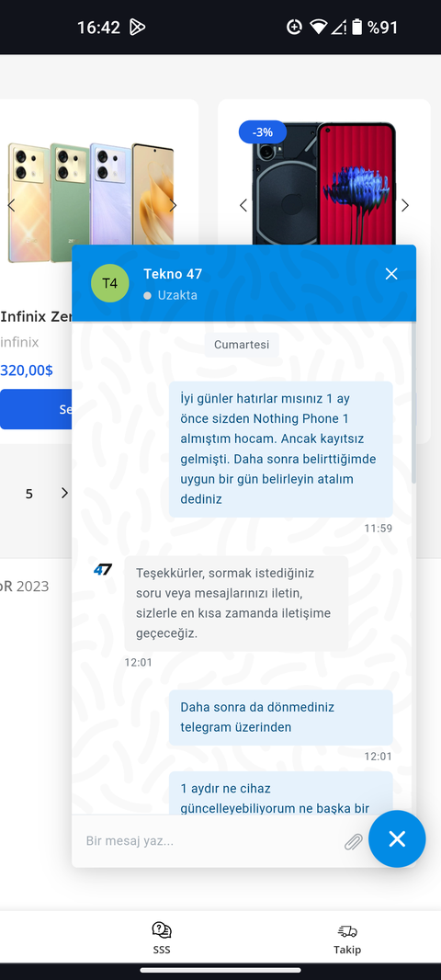Viewport: 441px width, 980px height.
Task: Tap the 320,00$ price
Action: pos(27,370)
